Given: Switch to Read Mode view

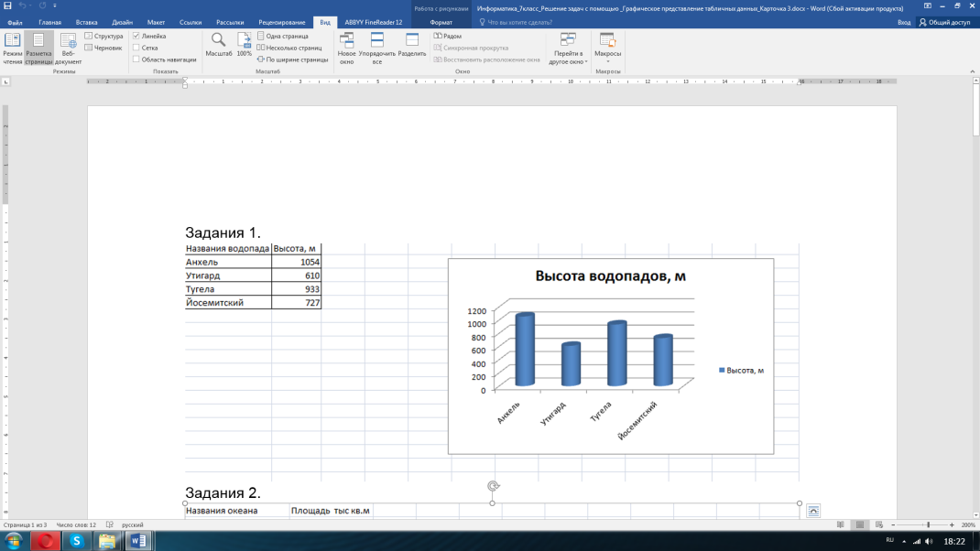Looking at the screenshot, I should coord(13,49).
